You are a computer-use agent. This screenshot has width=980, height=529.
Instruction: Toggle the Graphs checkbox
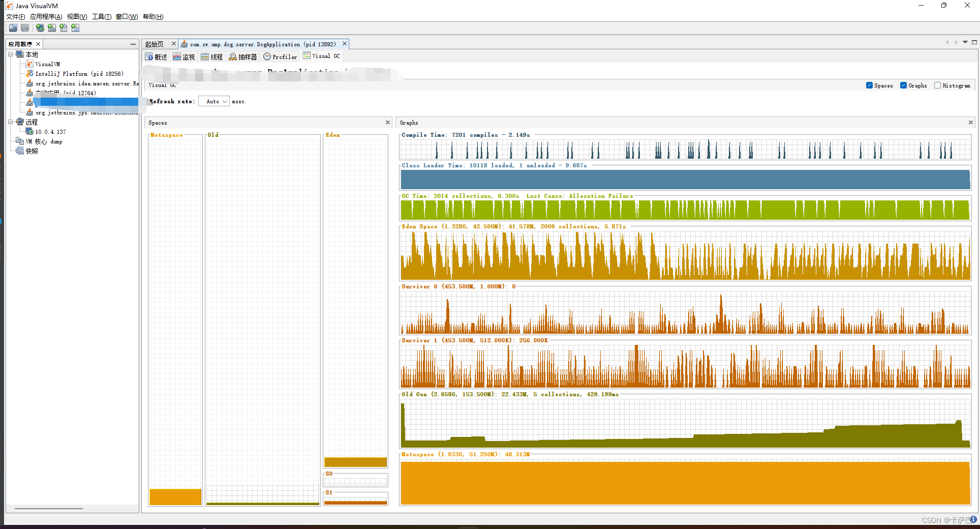point(903,85)
